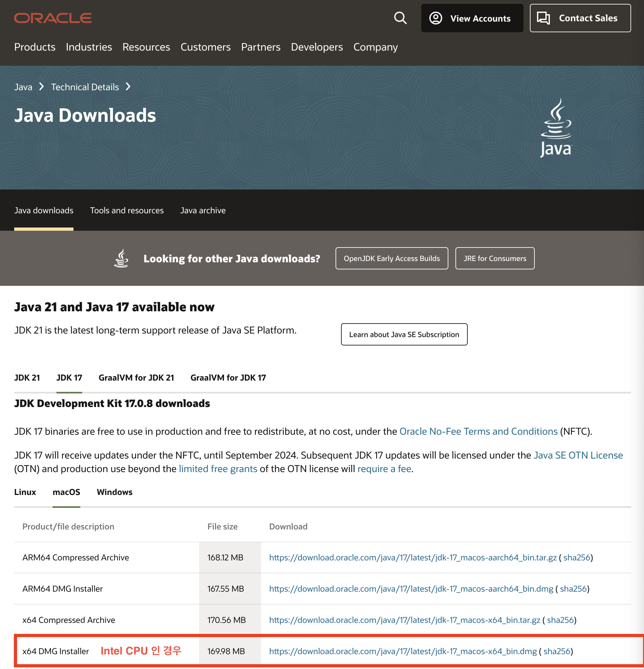Click OpenJDK Early Access Builds button

(392, 258)
